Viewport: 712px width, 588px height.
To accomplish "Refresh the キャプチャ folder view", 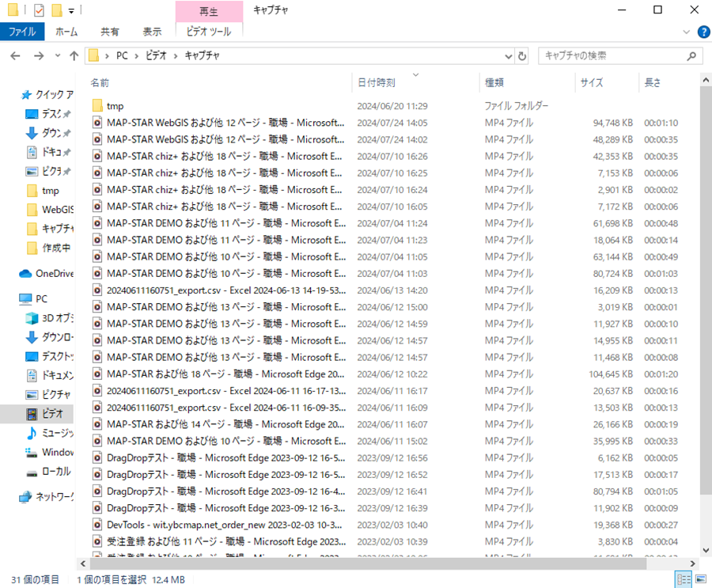I will [x=522, y=56].
